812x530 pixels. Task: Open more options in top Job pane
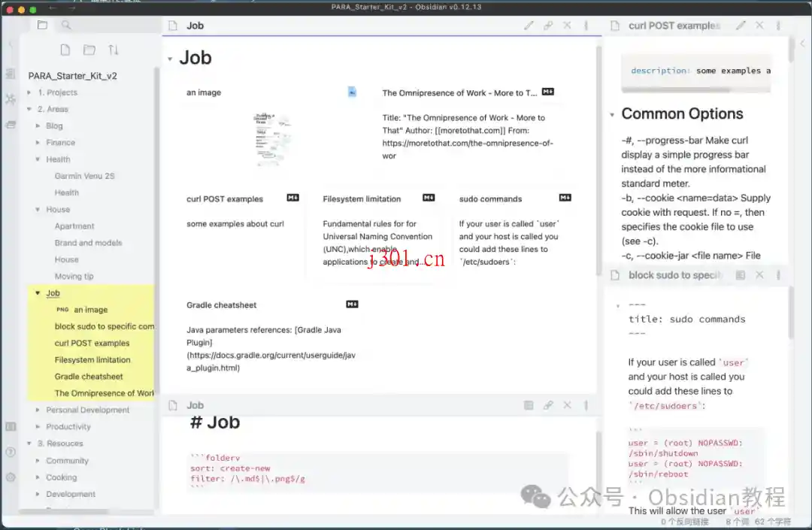(x=586, y=26)
